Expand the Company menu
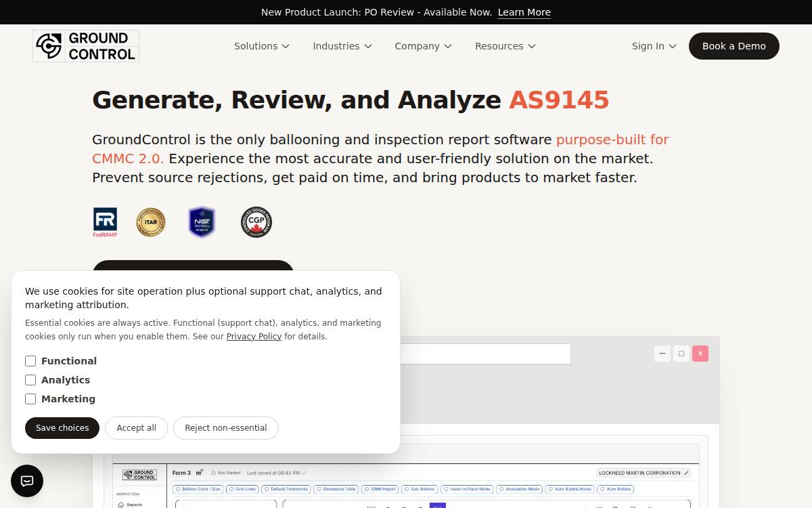 click(x=424, y=46)
